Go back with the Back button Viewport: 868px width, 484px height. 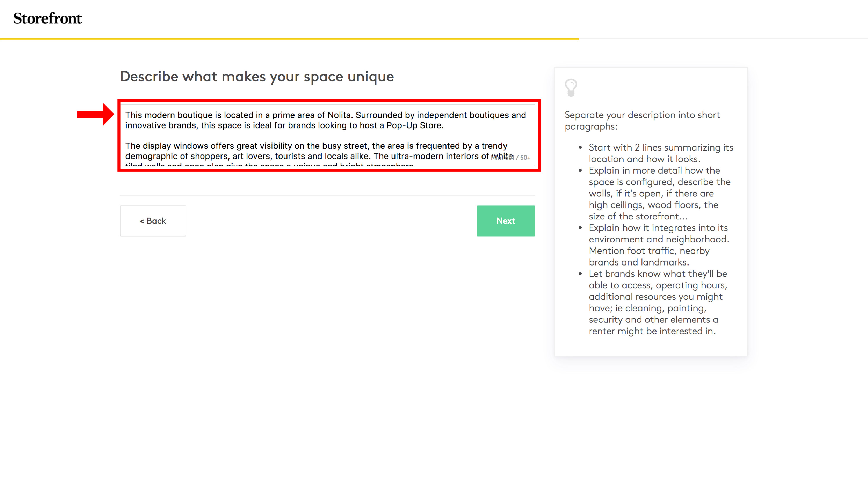click(x=153, y=221)
